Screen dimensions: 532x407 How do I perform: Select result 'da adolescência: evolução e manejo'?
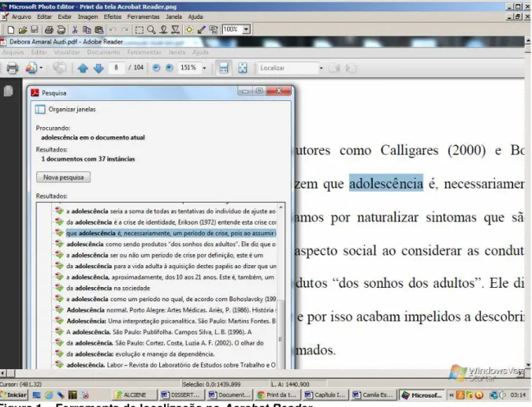tap(140, 354)
